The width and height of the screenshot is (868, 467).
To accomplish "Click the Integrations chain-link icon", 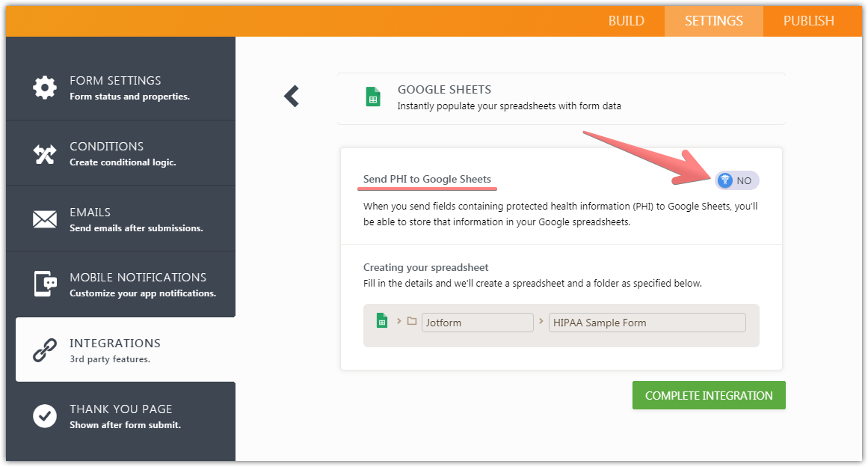I will pyautogui.click(x=45, y=350).
